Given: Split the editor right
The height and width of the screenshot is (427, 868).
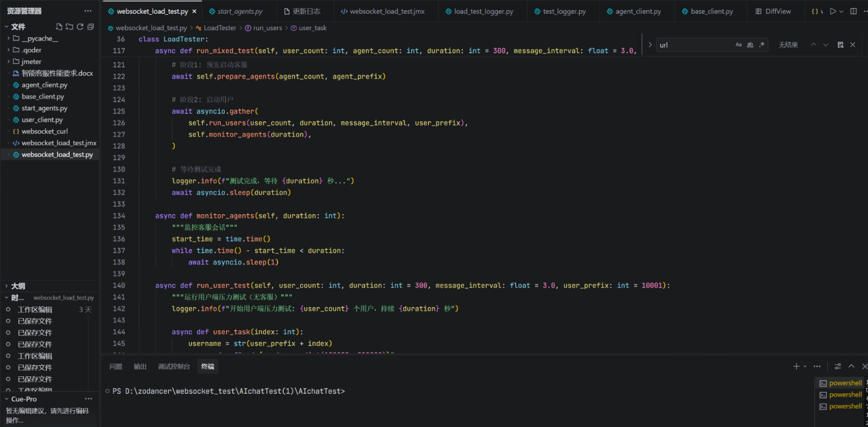Looking at the screenshot, I should (x=854, y=11).
